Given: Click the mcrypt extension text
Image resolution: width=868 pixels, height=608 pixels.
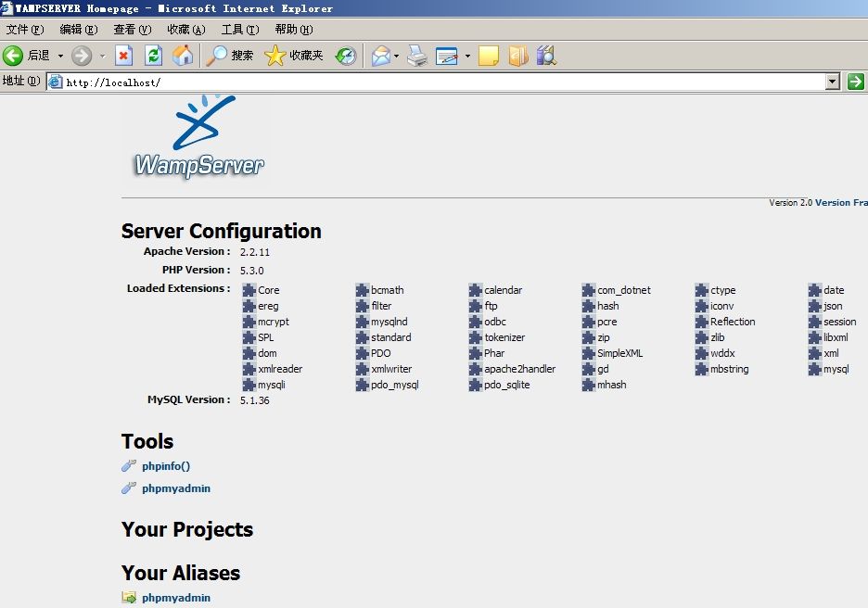Looking at the screenshot, I should [x=274, y=322].
